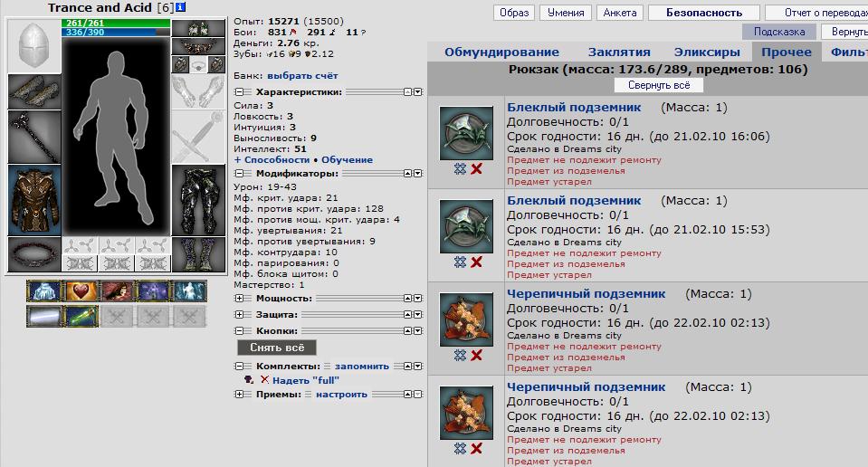Viewport: 868px width, 467px height.
Task: Click the Деньги: 2.76 кр. value
Action: pos(275,43)
